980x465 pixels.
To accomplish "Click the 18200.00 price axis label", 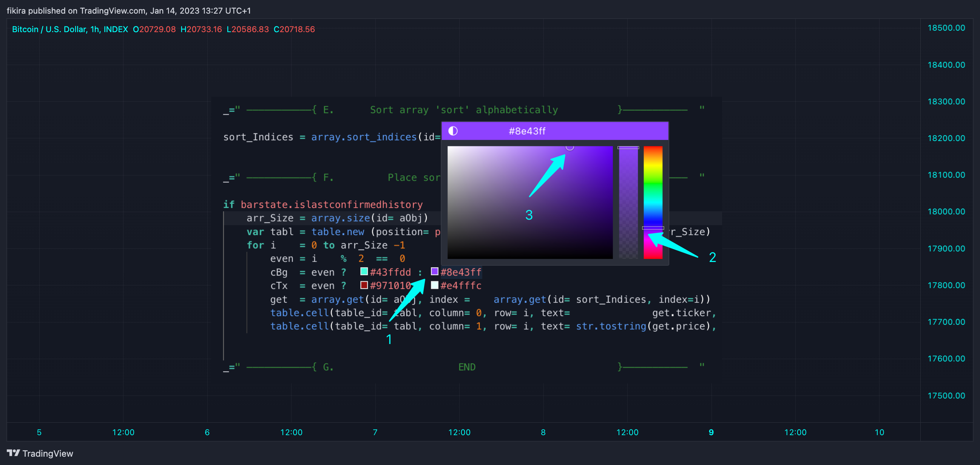I will [x=946, y=138].
